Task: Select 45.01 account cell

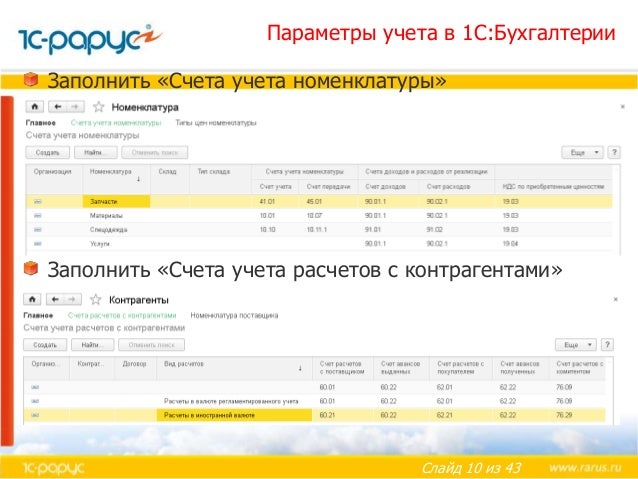Action: [328, 201]
